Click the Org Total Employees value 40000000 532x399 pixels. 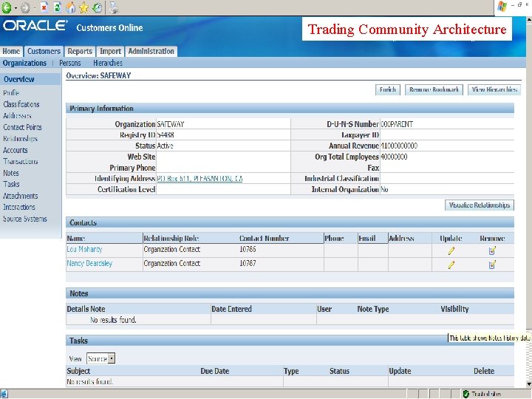click(x=394, y=157)
